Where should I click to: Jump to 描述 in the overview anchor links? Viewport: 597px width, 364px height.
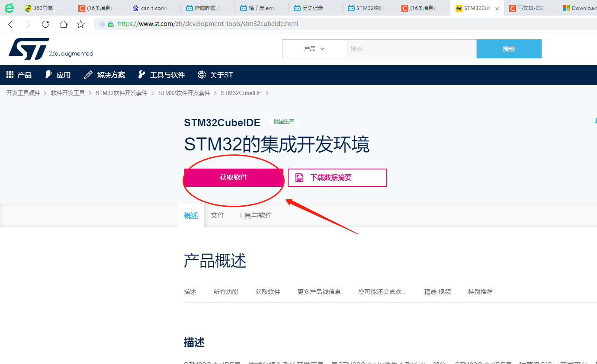click(x=190, y=292)
